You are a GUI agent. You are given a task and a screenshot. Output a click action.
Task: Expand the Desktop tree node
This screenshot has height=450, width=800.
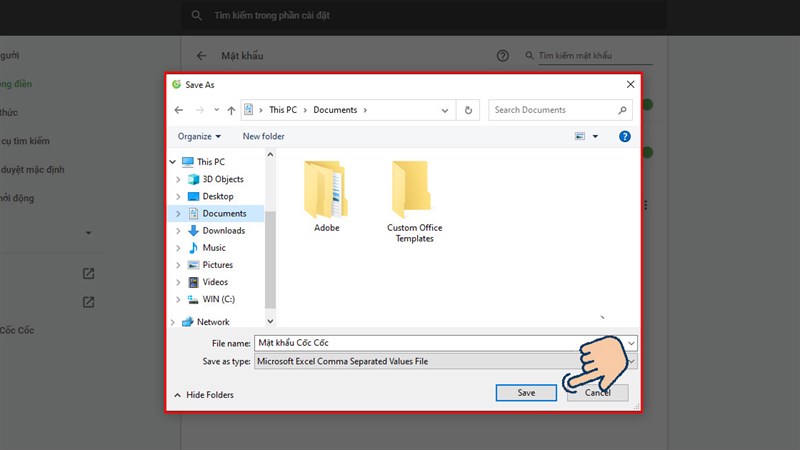click(178, 196)
